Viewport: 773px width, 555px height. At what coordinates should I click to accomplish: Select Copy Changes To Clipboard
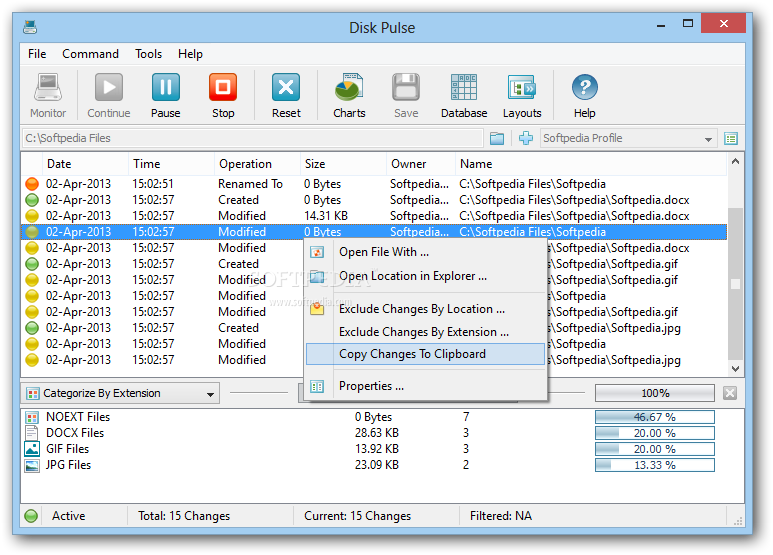coord(426,354)
